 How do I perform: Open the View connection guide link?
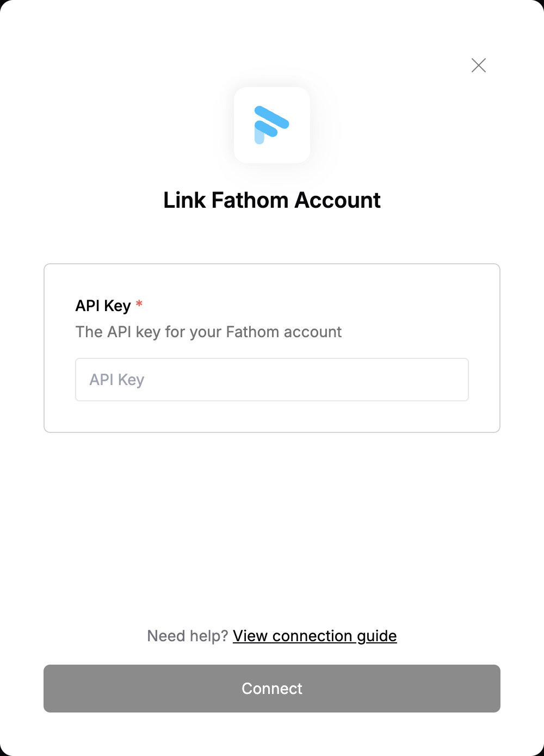315,636
